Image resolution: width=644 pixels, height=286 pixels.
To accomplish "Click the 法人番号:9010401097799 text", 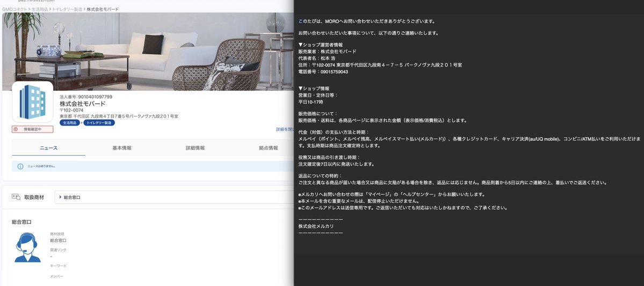I will tap(86, 97).
